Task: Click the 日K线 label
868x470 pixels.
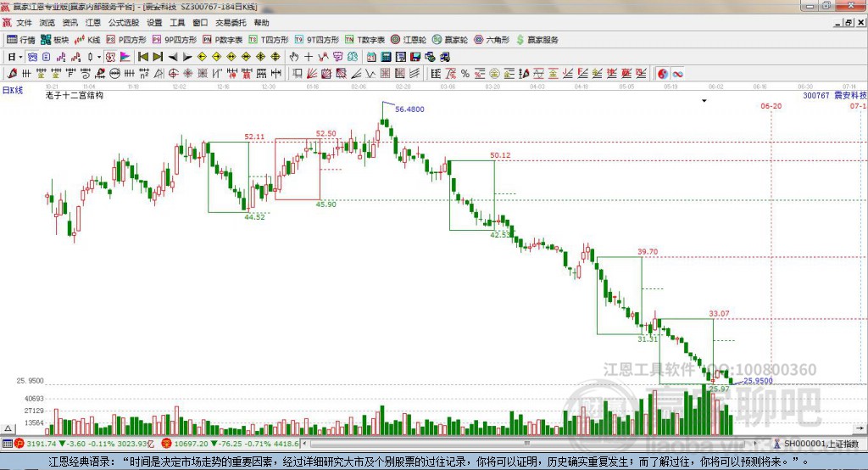Action: pos(13,90)
